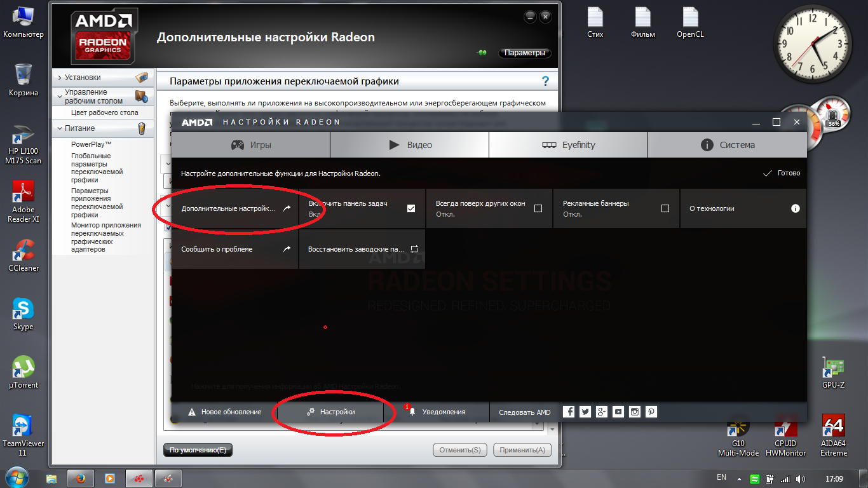Click the volume icon in system tray
Screen dimensions: 868x488
coord(800,478)
